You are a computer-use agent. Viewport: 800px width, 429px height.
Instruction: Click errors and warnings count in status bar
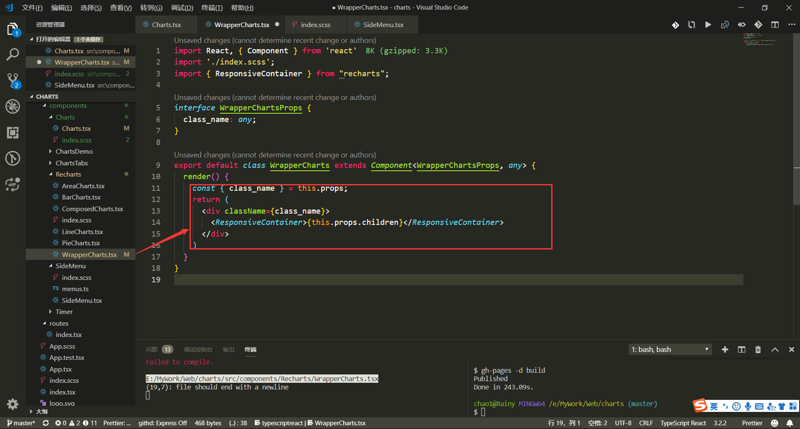[x=76, y=423]
